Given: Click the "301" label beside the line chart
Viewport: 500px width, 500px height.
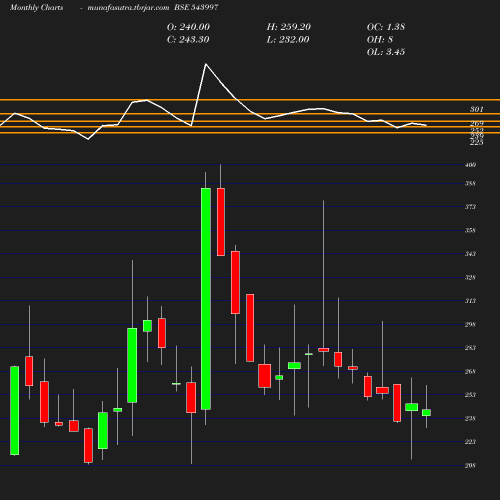Looking at the screenshot, I should click(477, 109).
